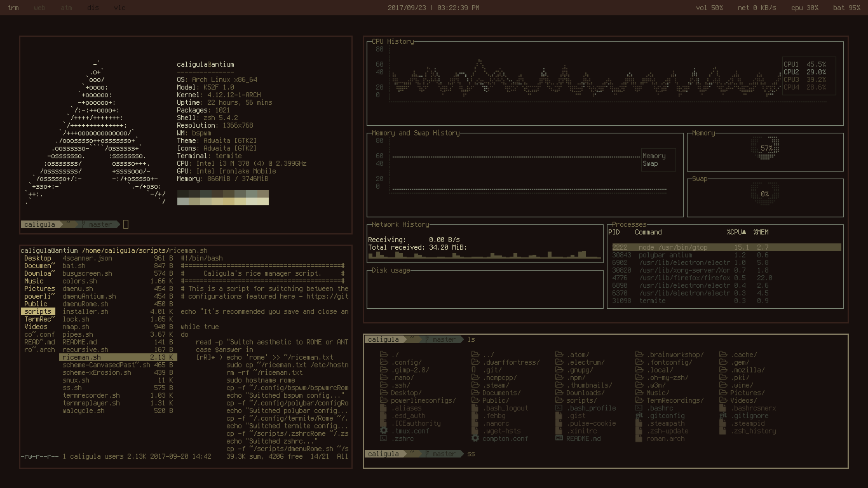The width and height of the screenshot is (868, 488).
Task: Click the folder icon next to .brainworkshop/
Action: point(639,355)
